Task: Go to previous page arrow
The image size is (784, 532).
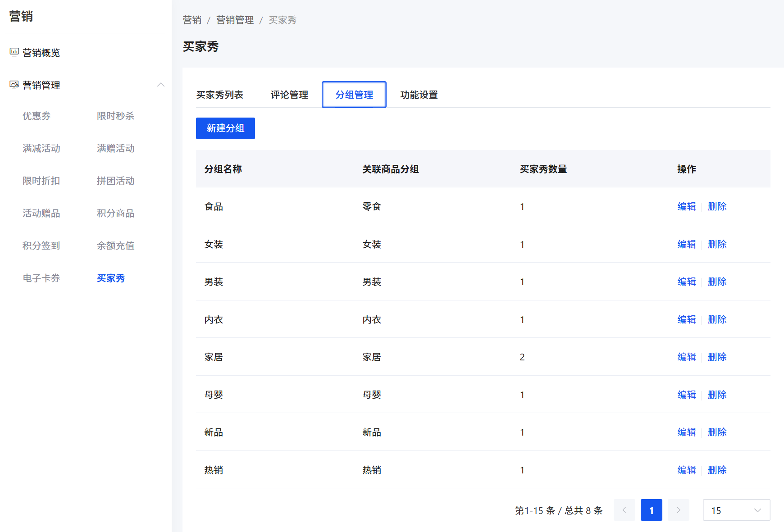Action: 624,510
